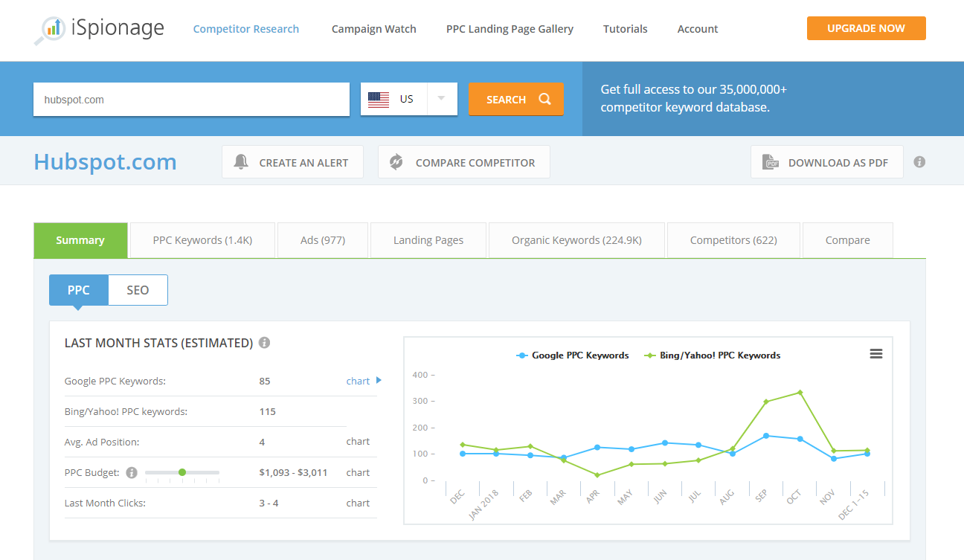Open chart link for Last Month Clicks
The image size is (964, 560).
358,503
